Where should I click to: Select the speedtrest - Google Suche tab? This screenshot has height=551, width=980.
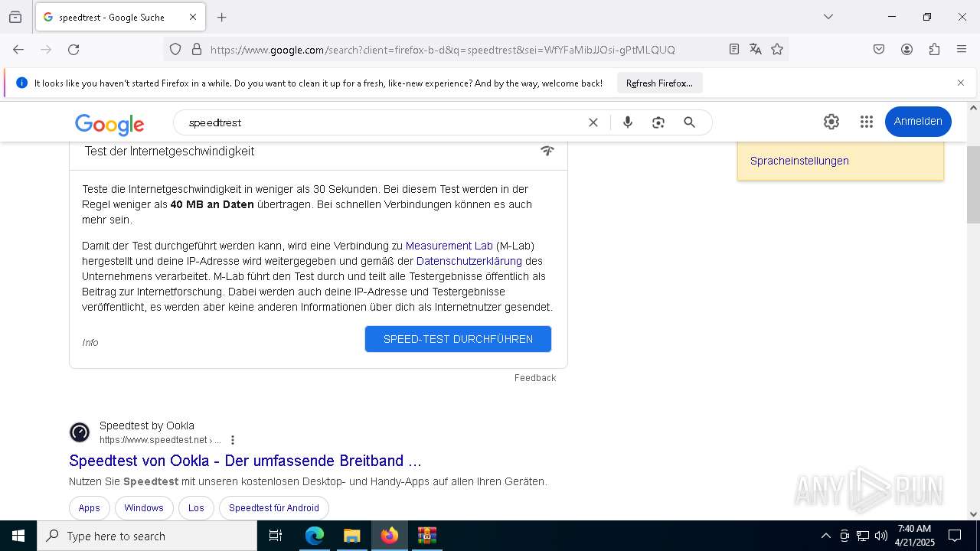(120, 17)
